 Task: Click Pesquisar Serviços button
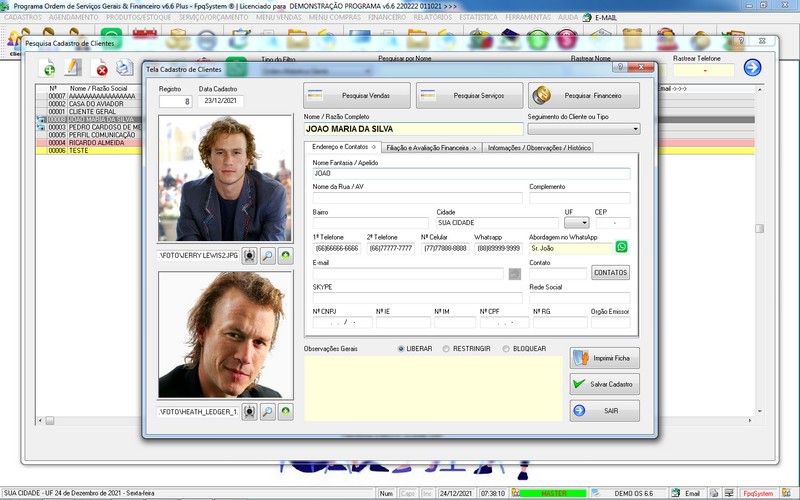point(469,95)
